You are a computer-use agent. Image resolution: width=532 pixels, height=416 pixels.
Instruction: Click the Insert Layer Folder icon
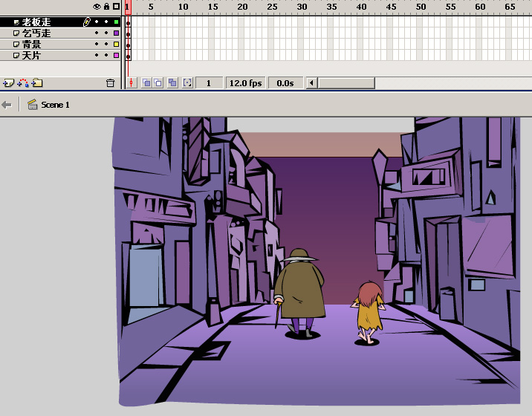(37, 82)
